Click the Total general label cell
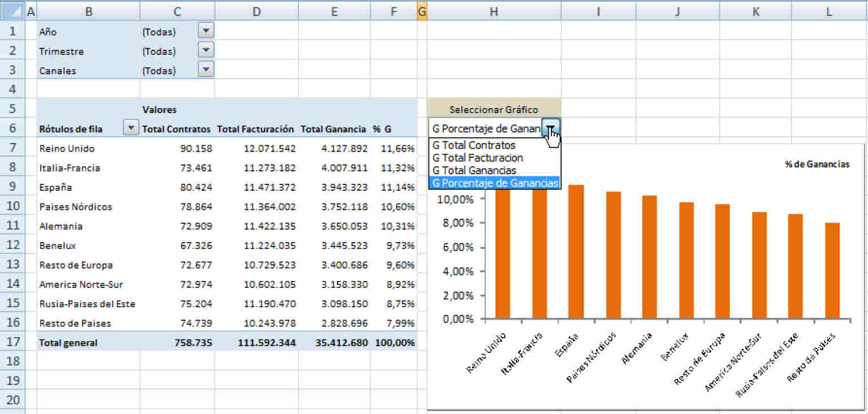 68,343
